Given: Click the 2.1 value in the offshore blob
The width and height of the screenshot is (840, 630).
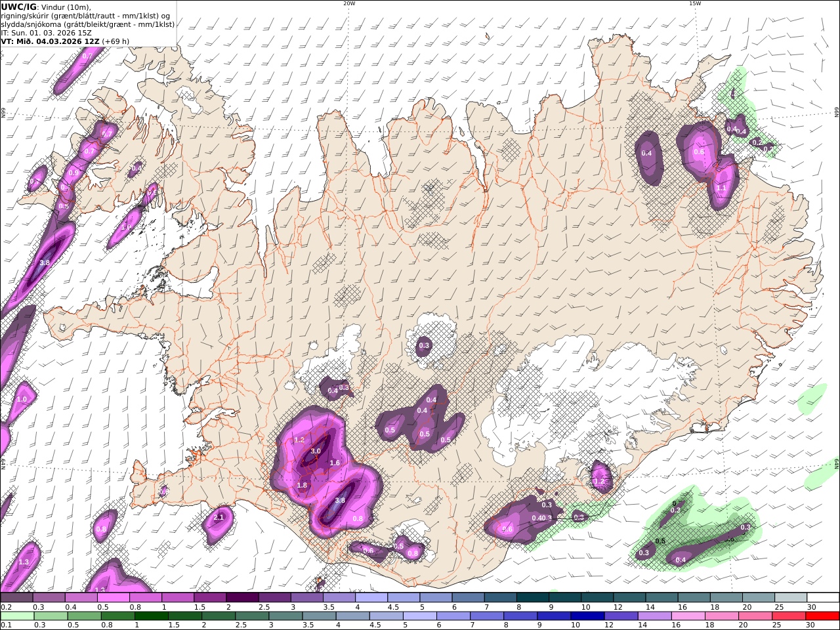Looking at the screenshot, I should [x=219, y=517].
